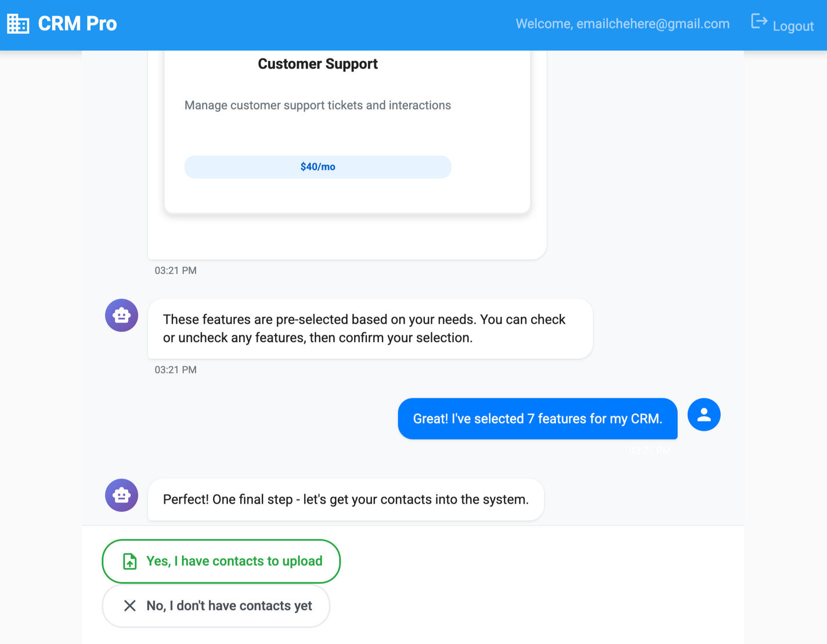Select the blue user avatar icon
This screenshot has height=644, width=827.
(x=703, y=414)
